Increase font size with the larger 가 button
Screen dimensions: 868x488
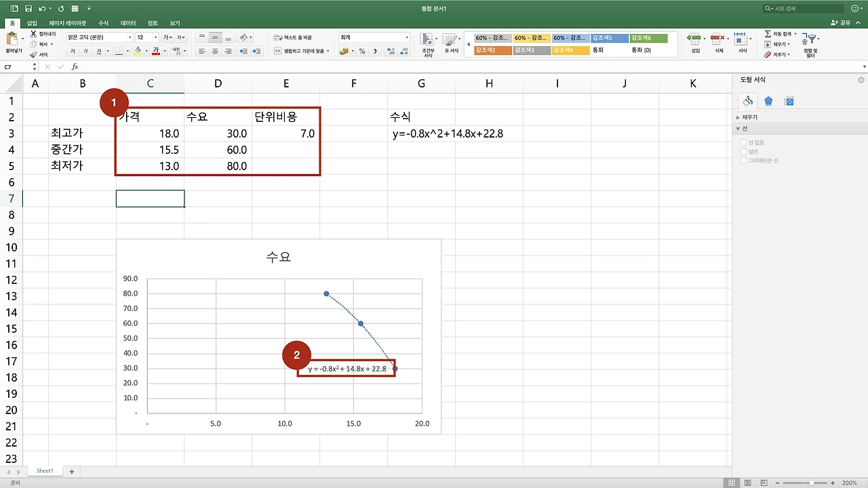pos(167,37)
